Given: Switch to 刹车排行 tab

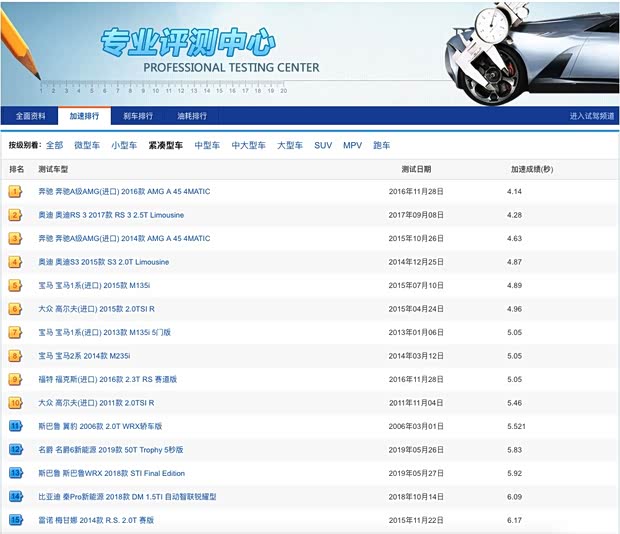Looking at the screenshot, I should [138, 116].
